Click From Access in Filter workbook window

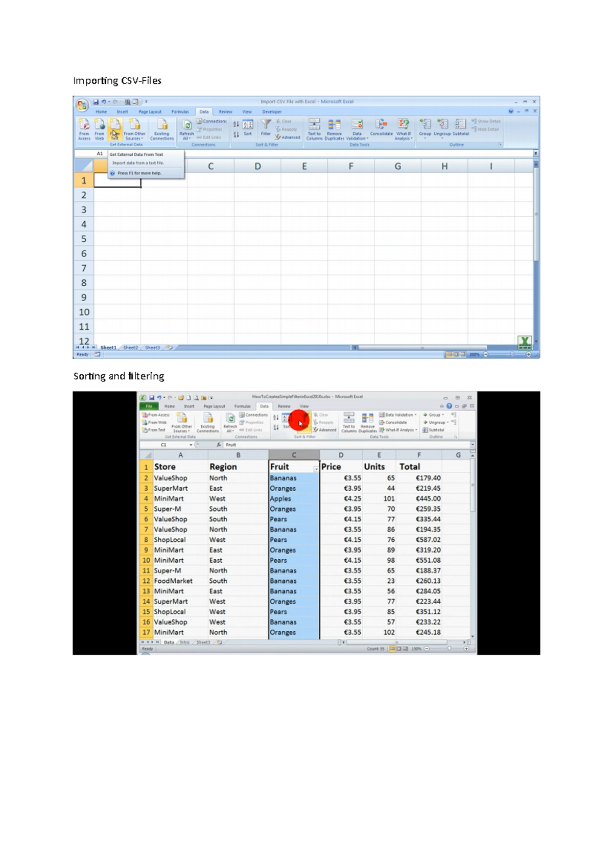pos(156,415)
